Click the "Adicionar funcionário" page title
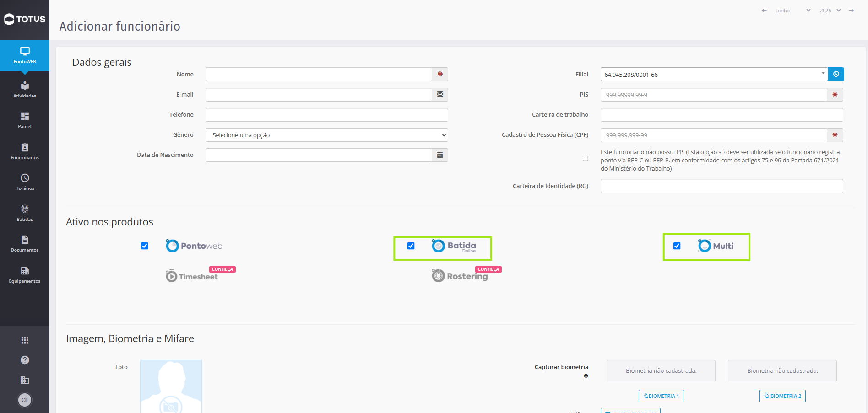This screenshot has width=868, height=413. pyautogui.click(x=120, y=26)
